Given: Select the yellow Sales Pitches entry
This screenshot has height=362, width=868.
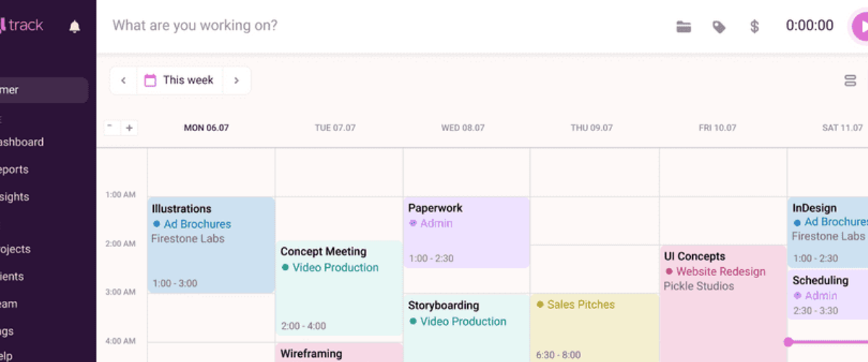Looking at the screenshot, I should 594,327.
